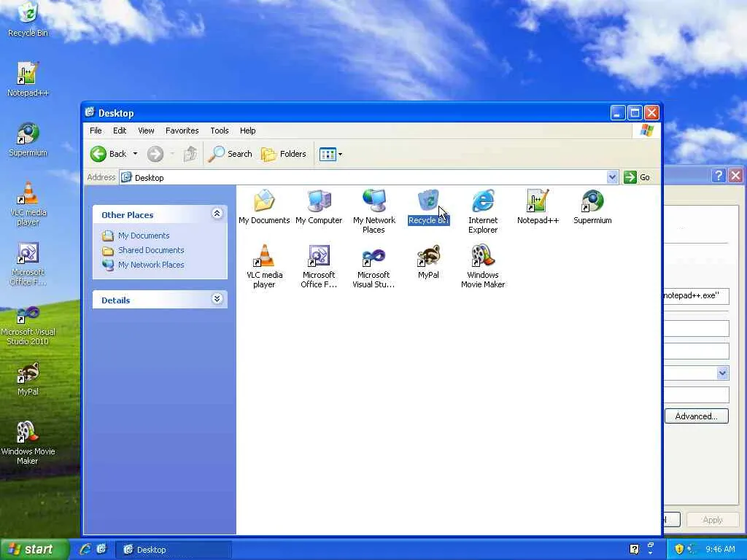Open the View menu
Image resolution: width=747 pixels, height=560 pixels.
pos(146,131)
